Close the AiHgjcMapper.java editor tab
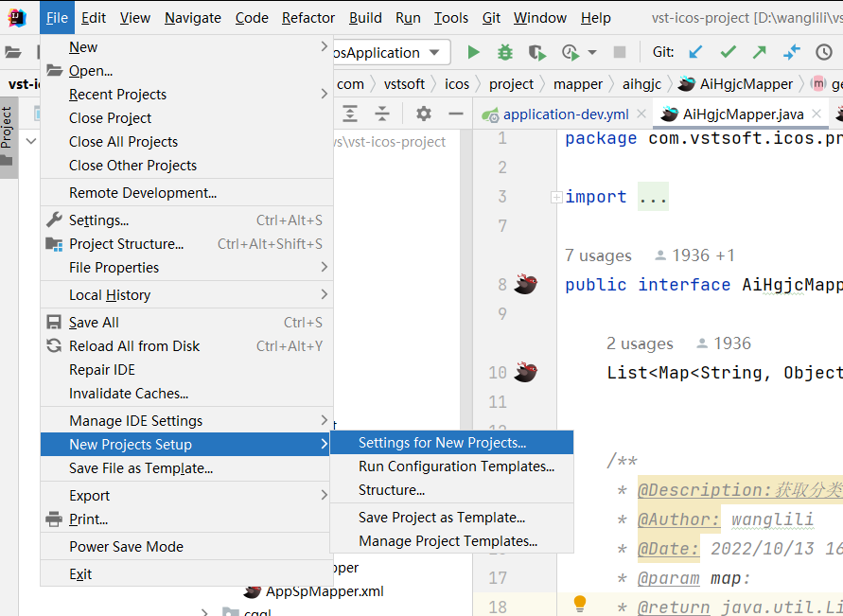Viewport: 843px width, 616px height. (x=817, y=114)
